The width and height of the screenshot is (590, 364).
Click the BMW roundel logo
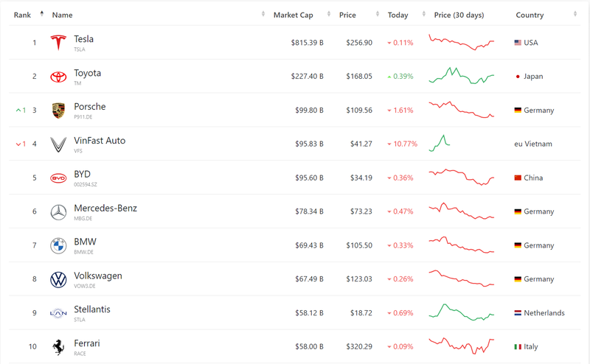pyautogui.click(x=58, y=246)
